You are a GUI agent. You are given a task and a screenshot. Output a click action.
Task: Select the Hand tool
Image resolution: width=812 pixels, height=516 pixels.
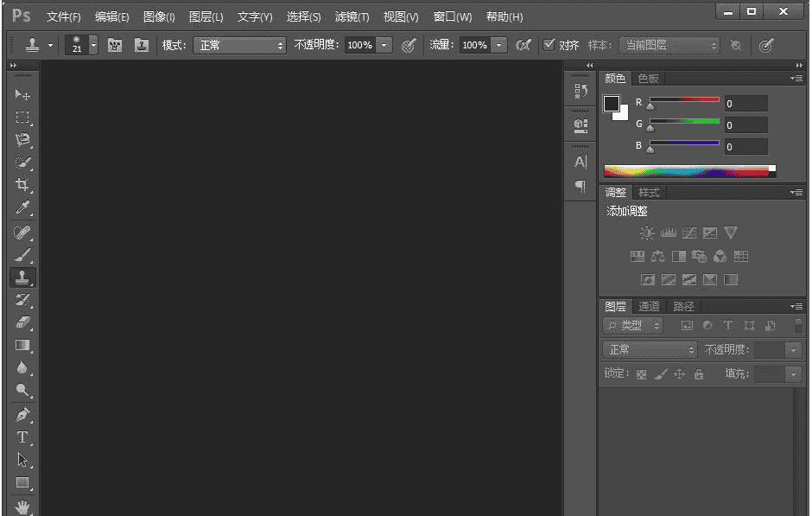click(22, 506)
